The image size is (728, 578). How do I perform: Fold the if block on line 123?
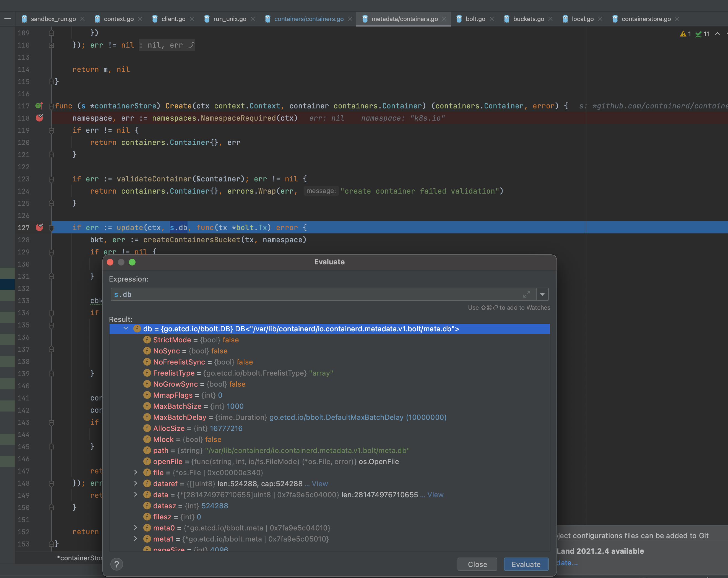click(x=51, y=179)
